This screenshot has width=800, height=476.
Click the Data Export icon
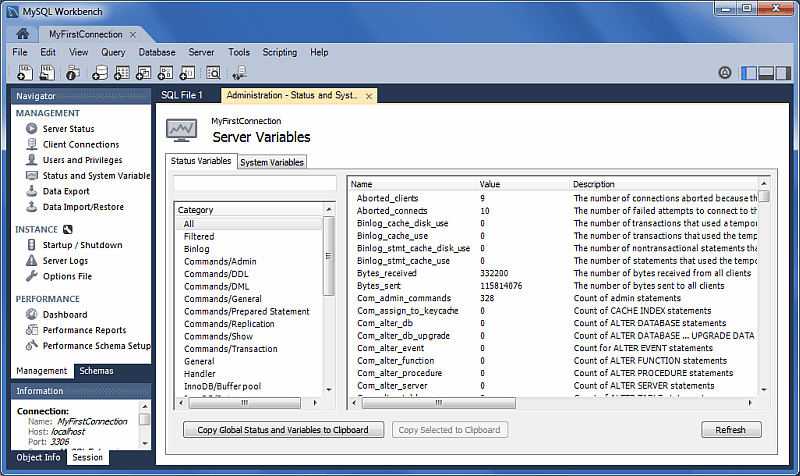click(32, 191)
